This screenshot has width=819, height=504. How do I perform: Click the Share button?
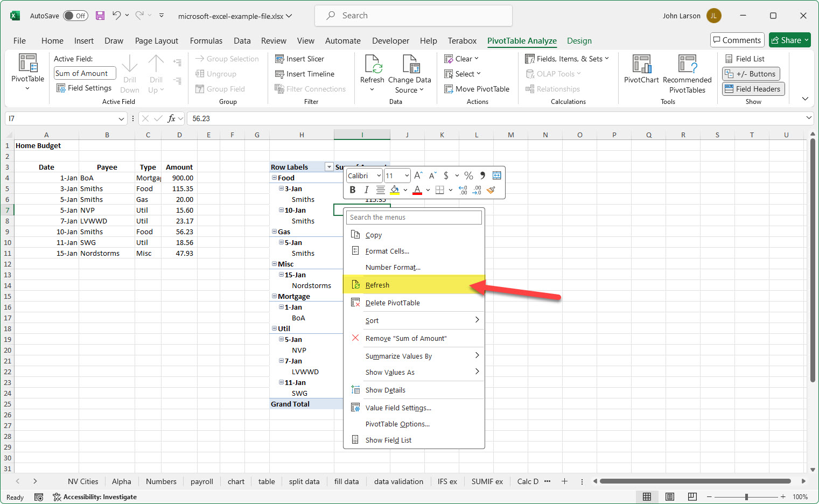789,40
